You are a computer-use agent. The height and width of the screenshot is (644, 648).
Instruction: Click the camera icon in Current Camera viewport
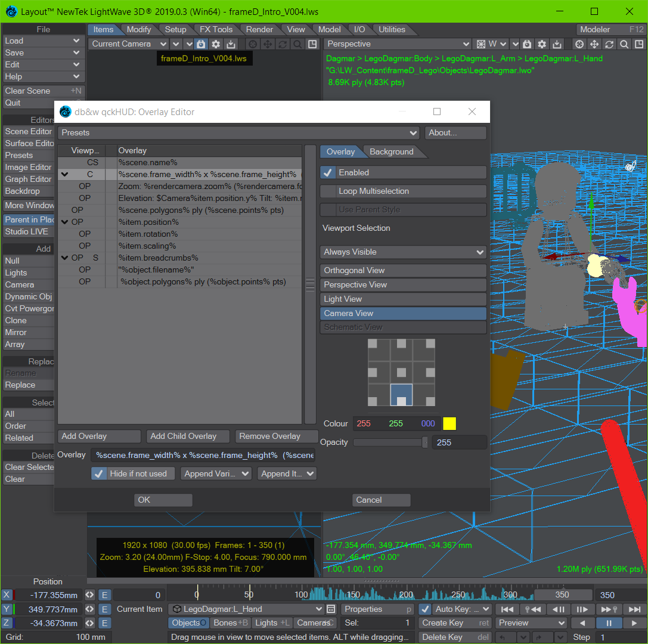201,44
